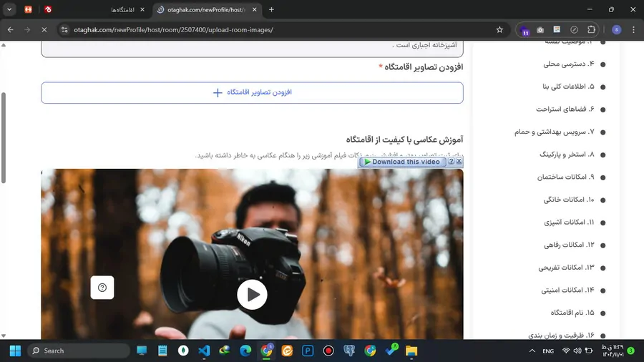The height and width of the screenshot is (362, 644).
Task: Open the Notepad icon on the taskbar
Action: coord(162,351)
